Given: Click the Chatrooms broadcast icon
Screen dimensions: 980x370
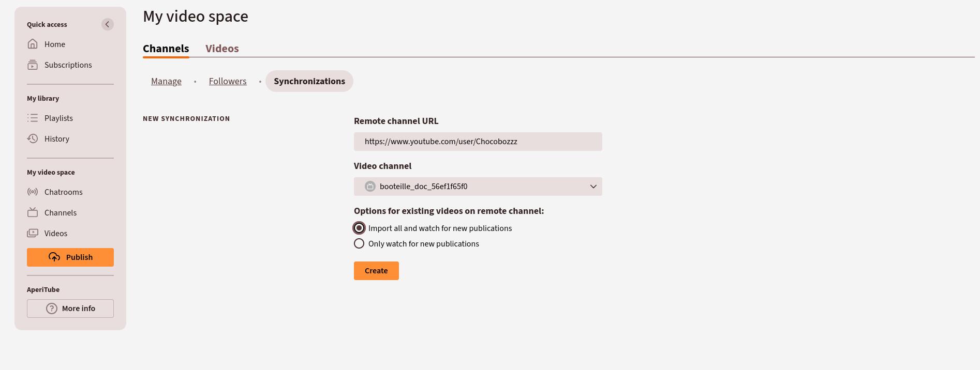Looking at the screenshot, I should [33, 192].
